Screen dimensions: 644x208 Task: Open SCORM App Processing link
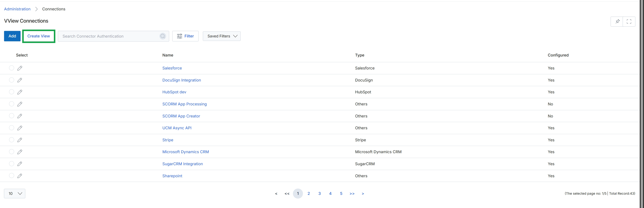click(184, 104)
